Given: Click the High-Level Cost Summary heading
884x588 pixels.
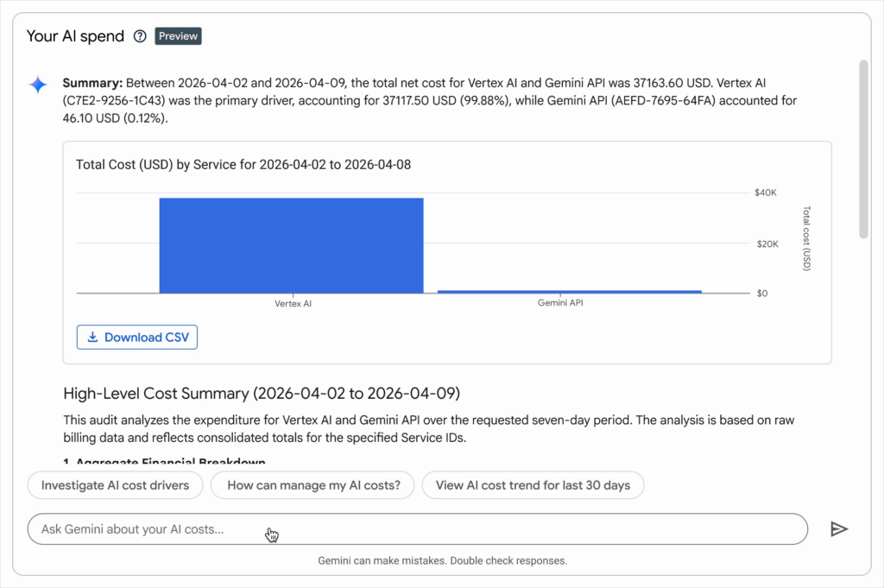Looking at the screenshot, I should (x=262, y=394).
